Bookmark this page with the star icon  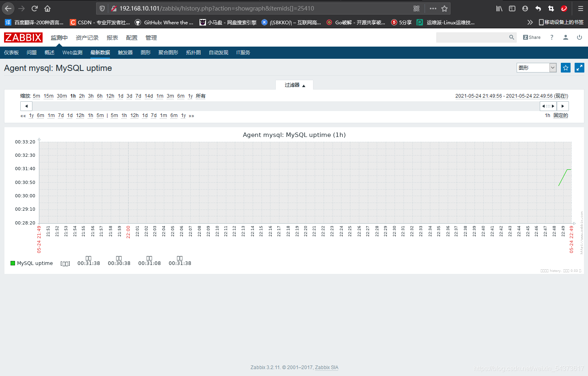(444, 9)
